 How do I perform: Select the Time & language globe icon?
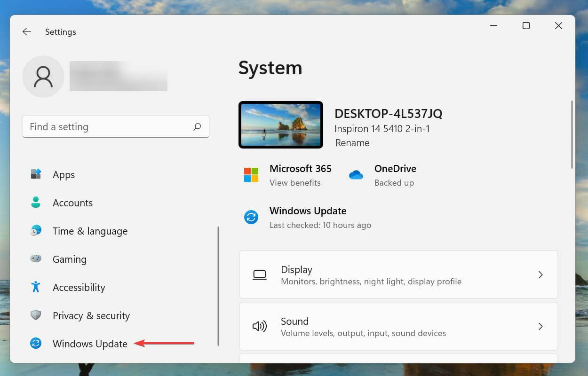pos(36,231)
